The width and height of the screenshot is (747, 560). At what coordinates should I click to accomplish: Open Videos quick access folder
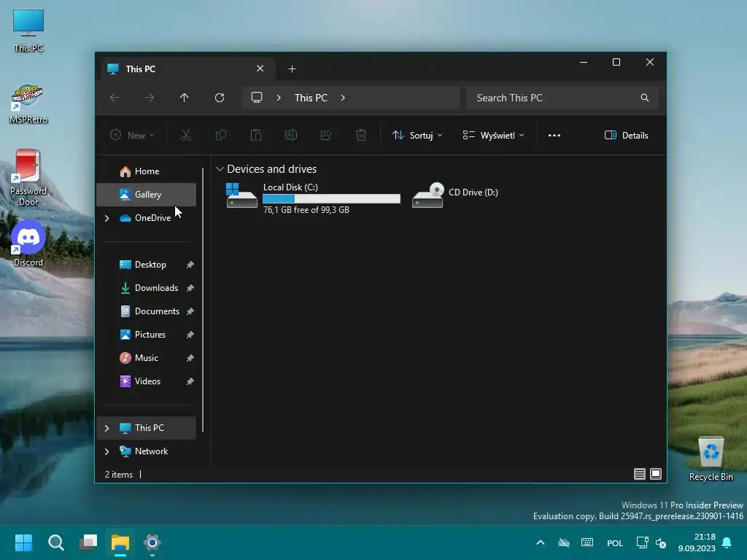(146, 381)
